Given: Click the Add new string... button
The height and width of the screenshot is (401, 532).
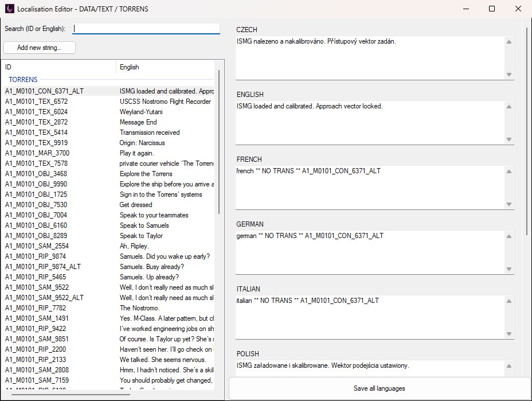Looking at the screenshot, I should click(40, 48).
